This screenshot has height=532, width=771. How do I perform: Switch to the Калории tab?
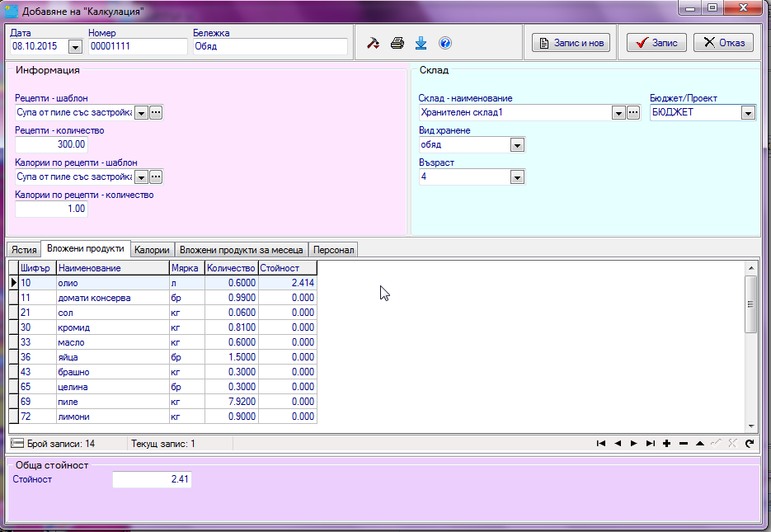[152, 250]
